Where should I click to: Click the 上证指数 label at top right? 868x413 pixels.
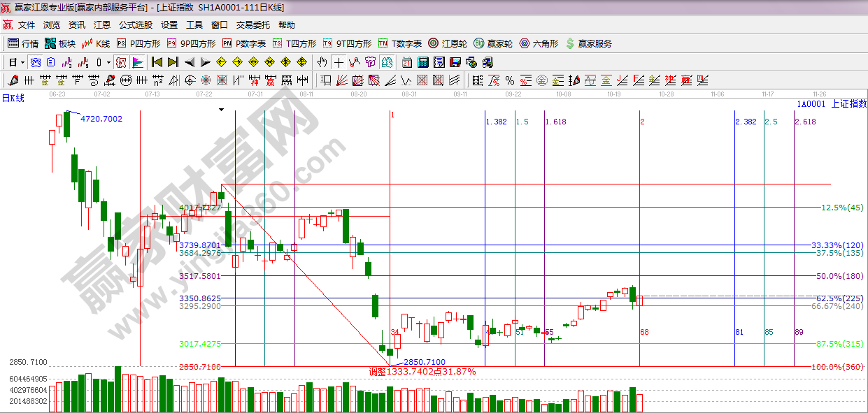(848, 103)
